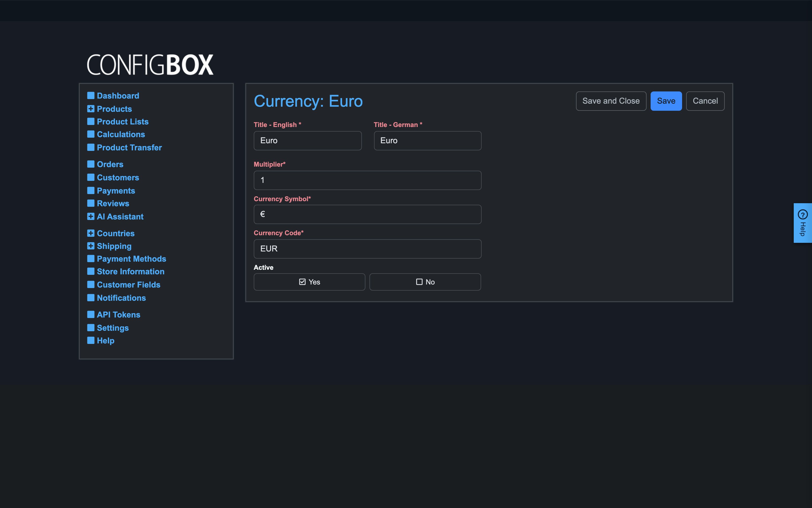The height and width of the screenshot is (508, 812).
Task: Click the icon beside Store Information
Action: click(x=91, y=272)
